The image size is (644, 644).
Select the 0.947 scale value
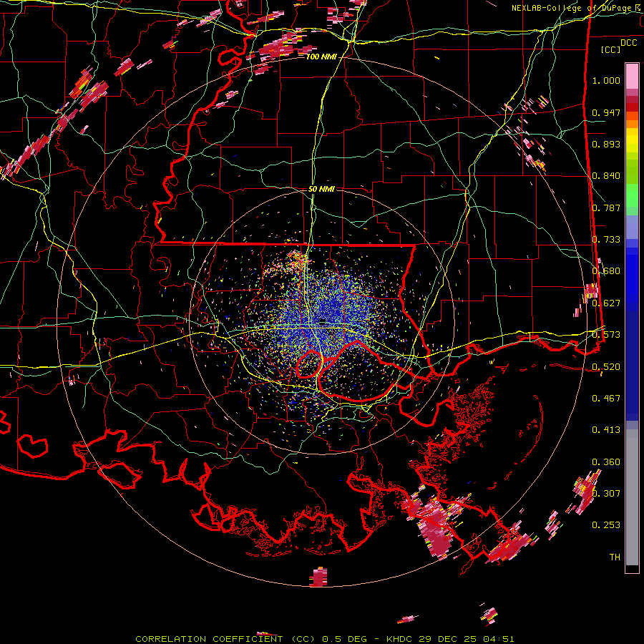point(606,112)
